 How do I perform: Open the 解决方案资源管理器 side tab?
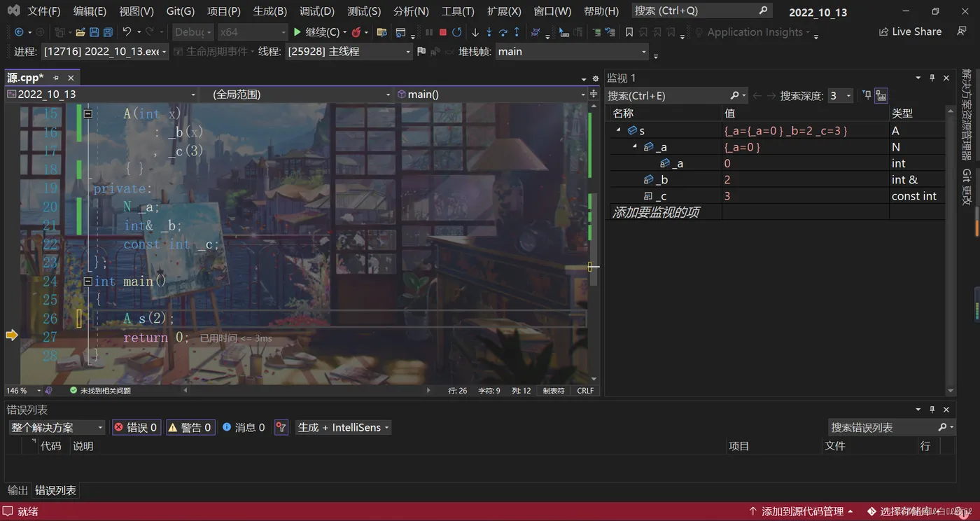click(x=967, y=115)
